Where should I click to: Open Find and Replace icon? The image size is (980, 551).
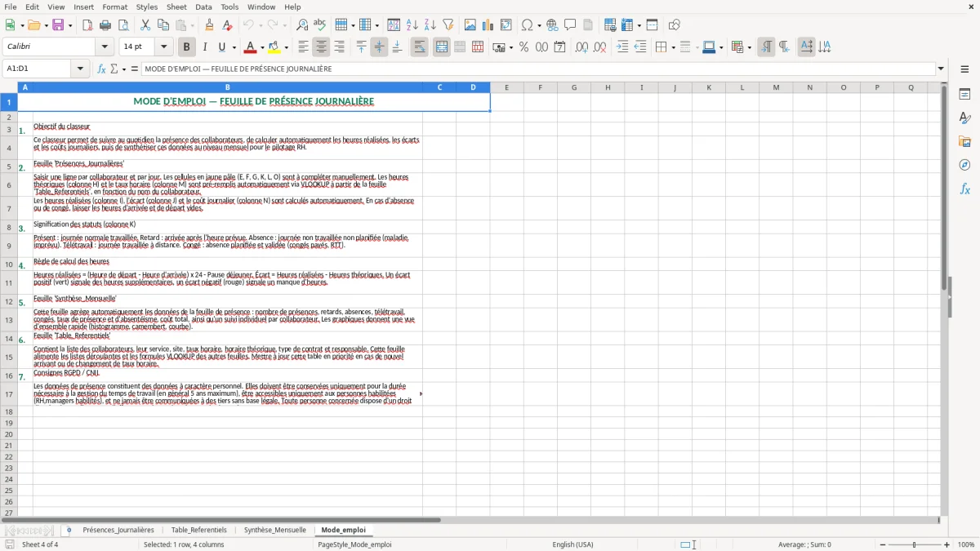click(302, 25)
